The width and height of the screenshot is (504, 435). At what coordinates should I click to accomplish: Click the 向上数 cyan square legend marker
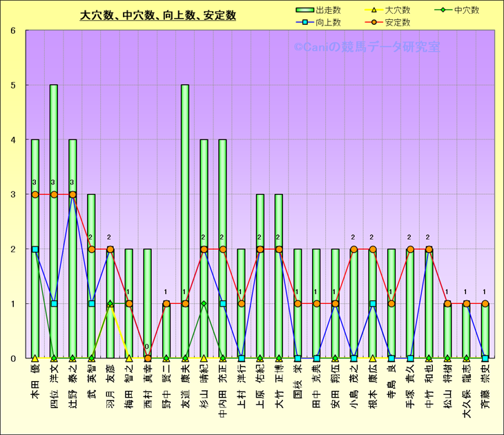[x=304, y=22]
